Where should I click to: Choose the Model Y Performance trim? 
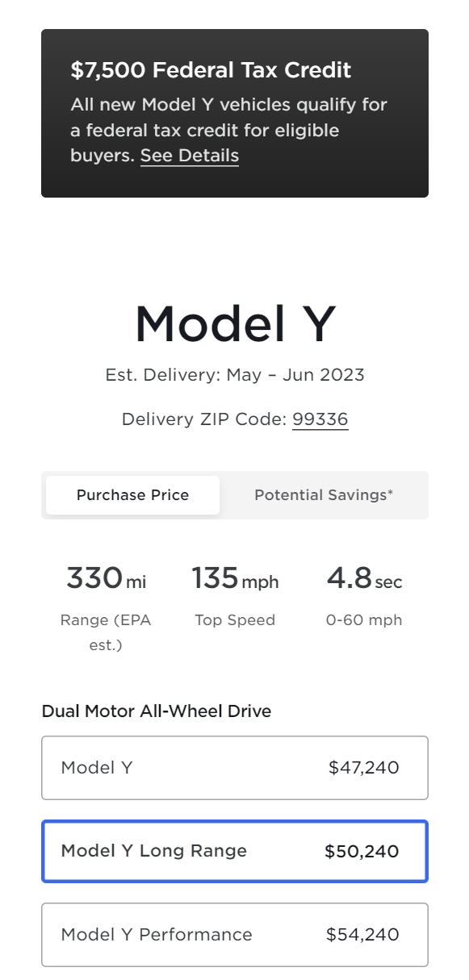pos(235,935)
